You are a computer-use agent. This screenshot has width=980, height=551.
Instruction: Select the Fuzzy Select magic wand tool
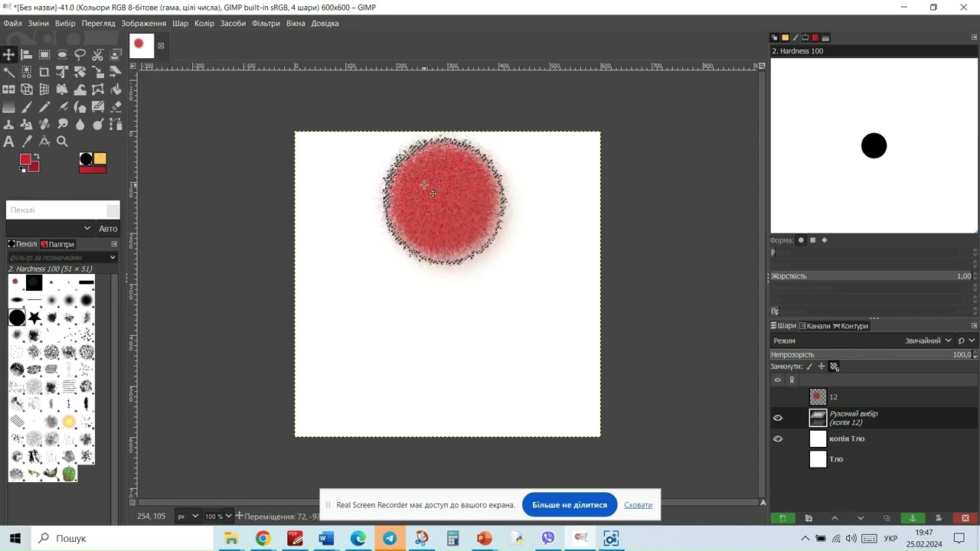8,72
